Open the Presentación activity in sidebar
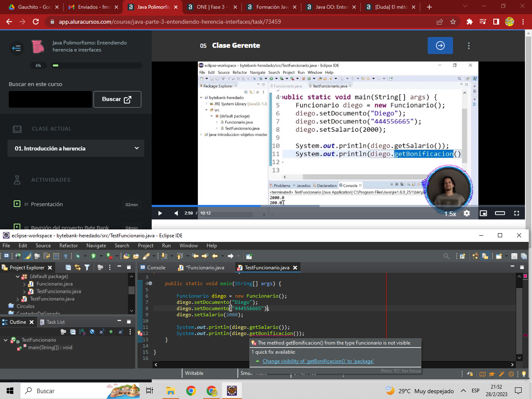Viewport: 532px width, 399px height. pyautogui.click(x=47, y=204)
